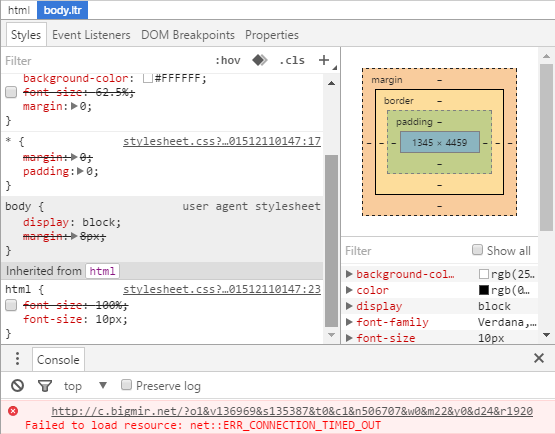
Task: Switch to the Event Listeners tab
Action: tap(91, 35)
